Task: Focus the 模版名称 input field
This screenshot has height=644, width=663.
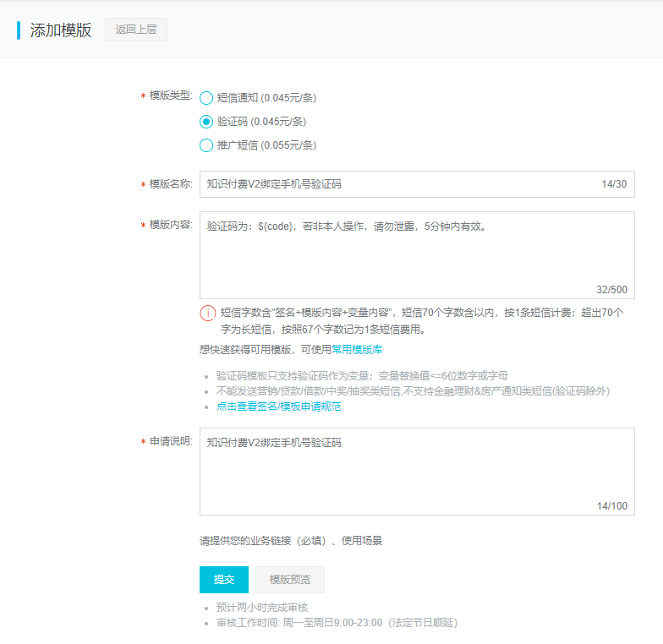Action: pos(397,184)
